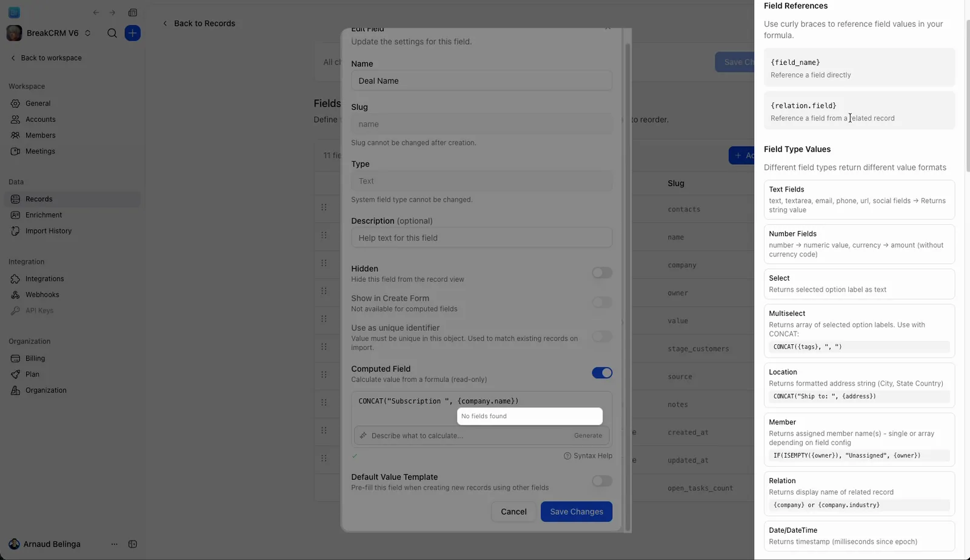Click Save Changes button
Screen dimensions: 970x560
[577, 512]
